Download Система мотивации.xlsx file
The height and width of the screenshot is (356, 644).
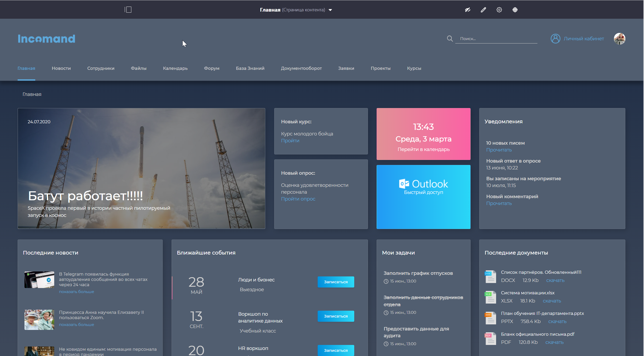[x=552, y=301]
